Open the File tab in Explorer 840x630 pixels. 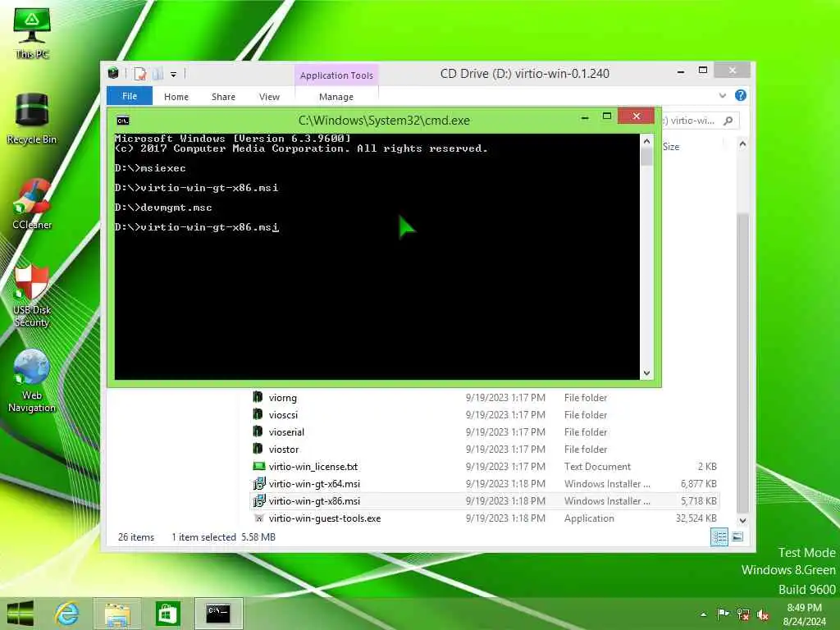coord(130,96)
